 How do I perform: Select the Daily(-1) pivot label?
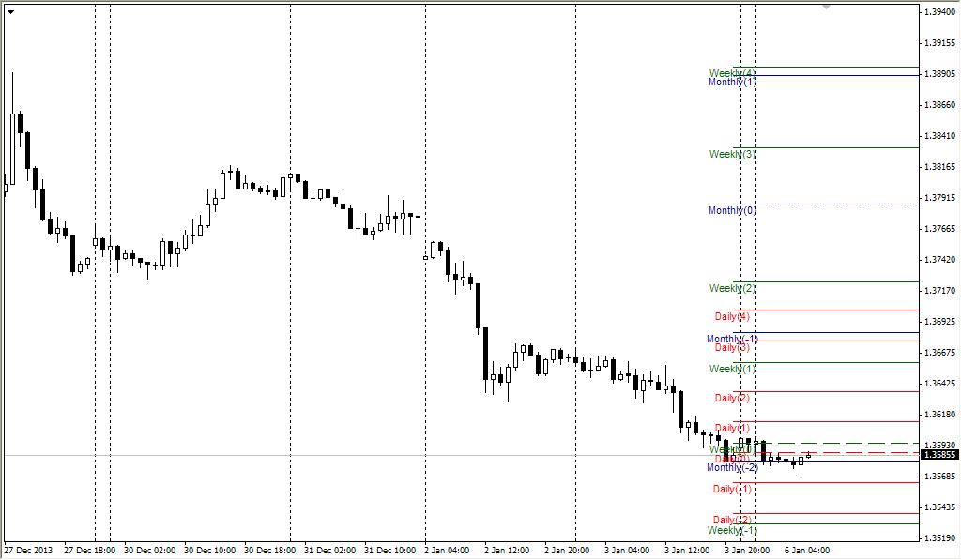pos(732,489)
